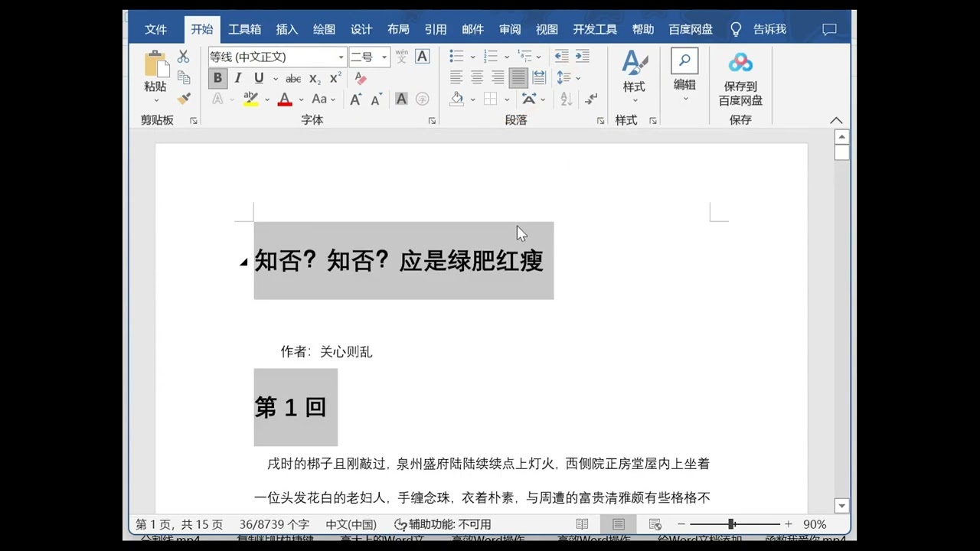Viewport: 980px width, 551px height.
Task: Apply character shading icon
Action: click(x=401, y=99)
